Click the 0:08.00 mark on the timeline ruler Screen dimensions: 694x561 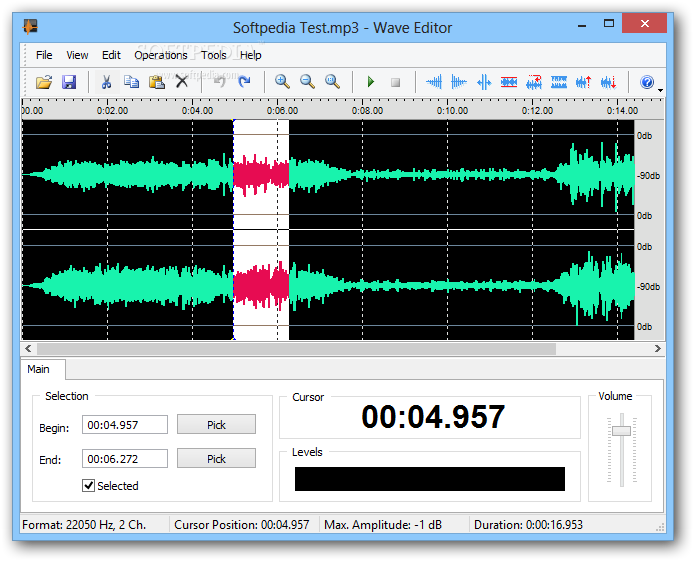pos(367,111)
